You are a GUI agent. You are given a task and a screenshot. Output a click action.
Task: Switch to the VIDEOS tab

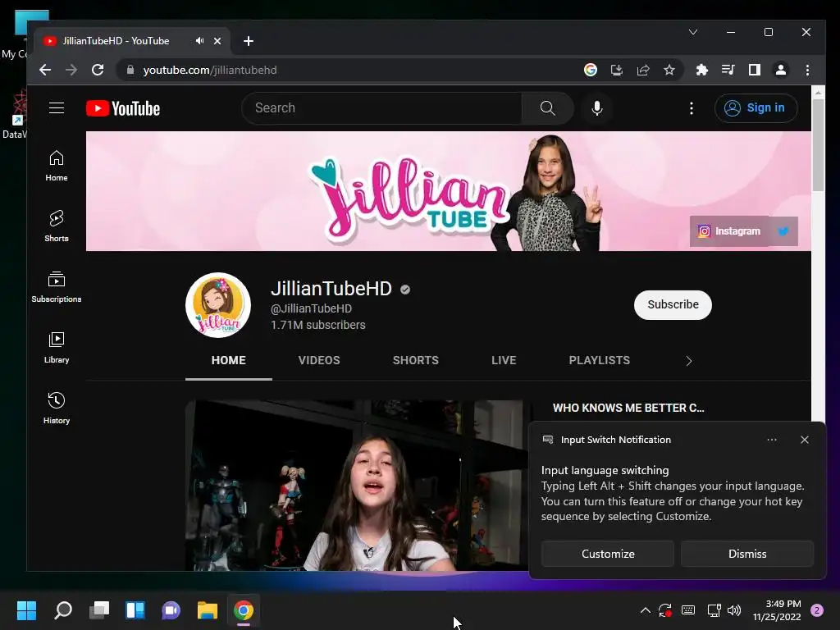(319, 361)
